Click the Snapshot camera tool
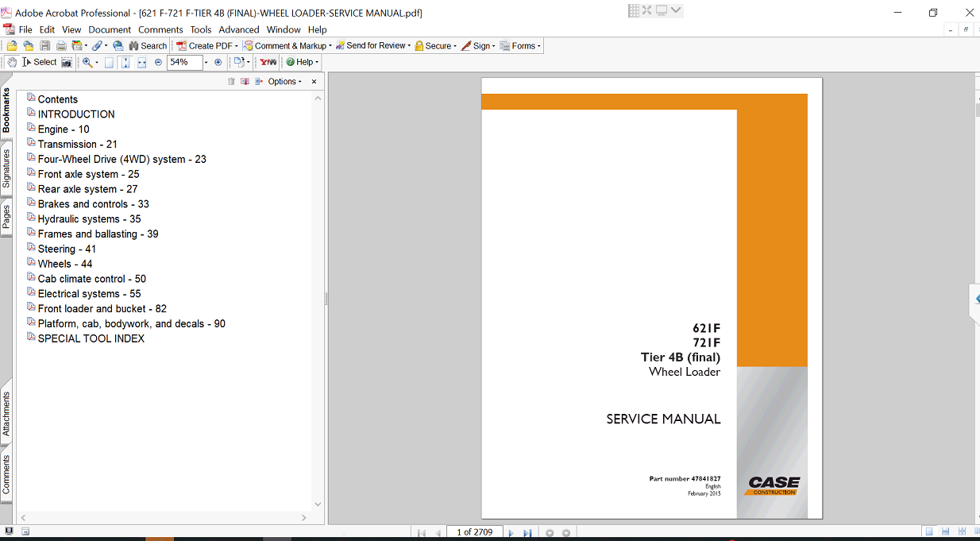Viewport: 980px width, 541px height. click(67, 62)
